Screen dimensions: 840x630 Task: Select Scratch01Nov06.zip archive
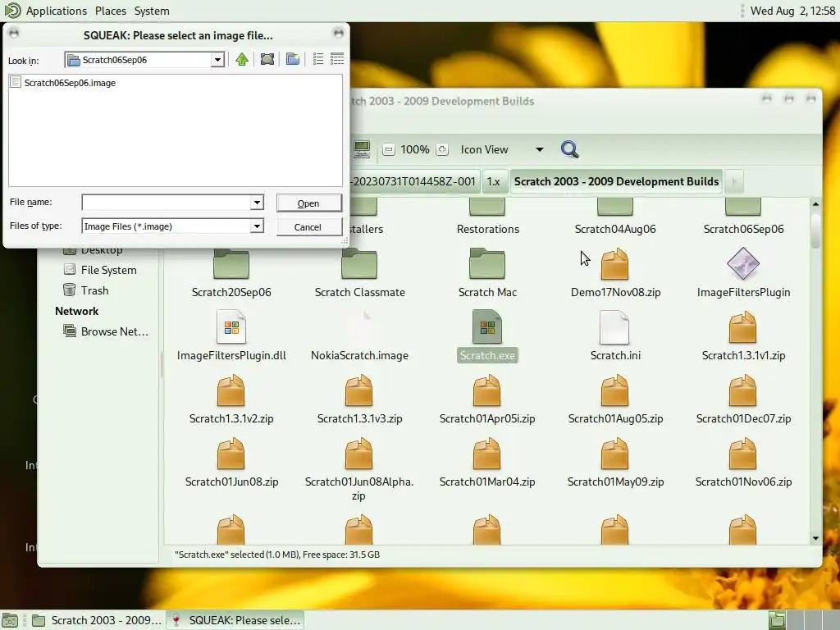(743, 463)
